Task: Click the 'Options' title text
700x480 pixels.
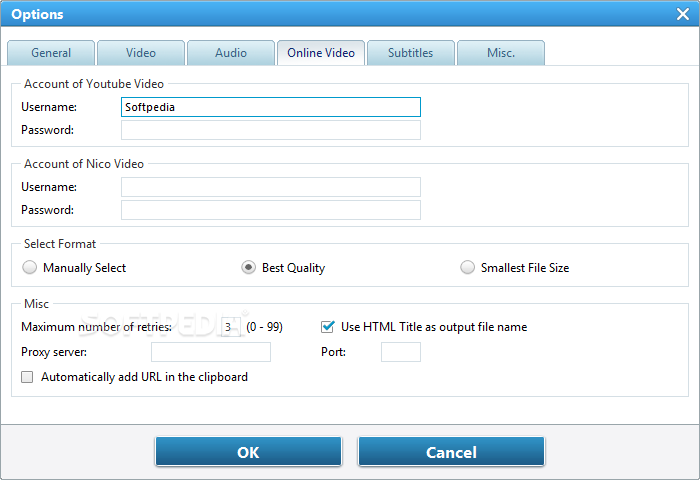Action: 38,14
